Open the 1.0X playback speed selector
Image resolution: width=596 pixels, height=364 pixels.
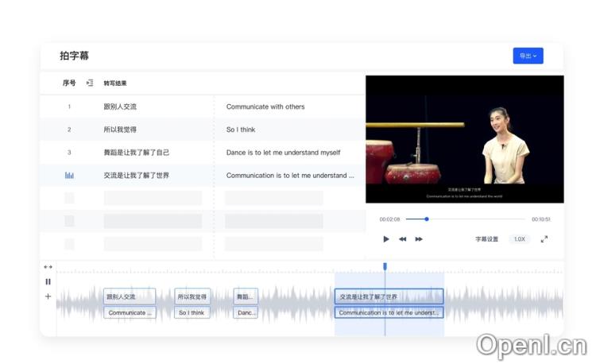point(519,239)
